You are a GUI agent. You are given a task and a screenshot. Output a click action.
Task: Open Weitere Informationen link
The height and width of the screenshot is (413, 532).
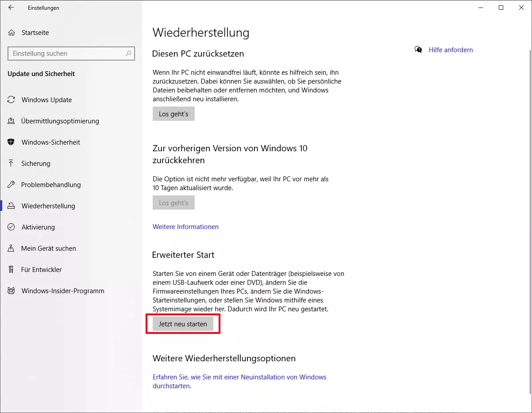(185, 227)
